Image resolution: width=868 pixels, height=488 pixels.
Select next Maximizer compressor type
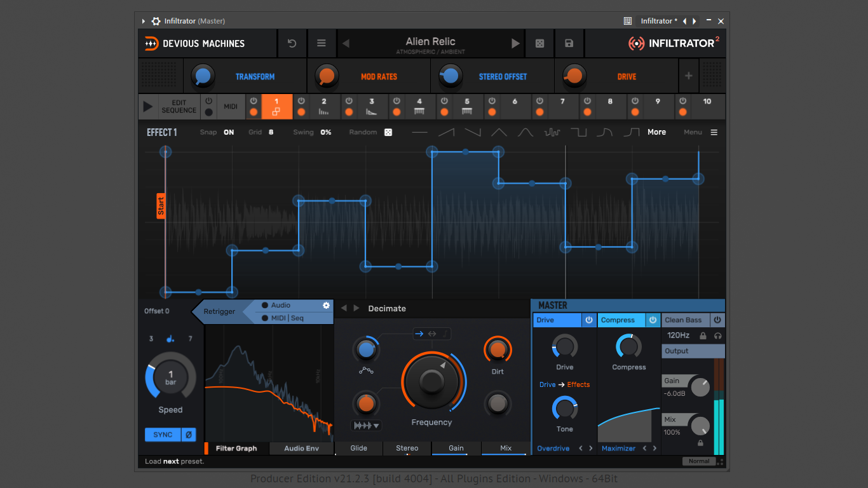click(x=654, y=449)
